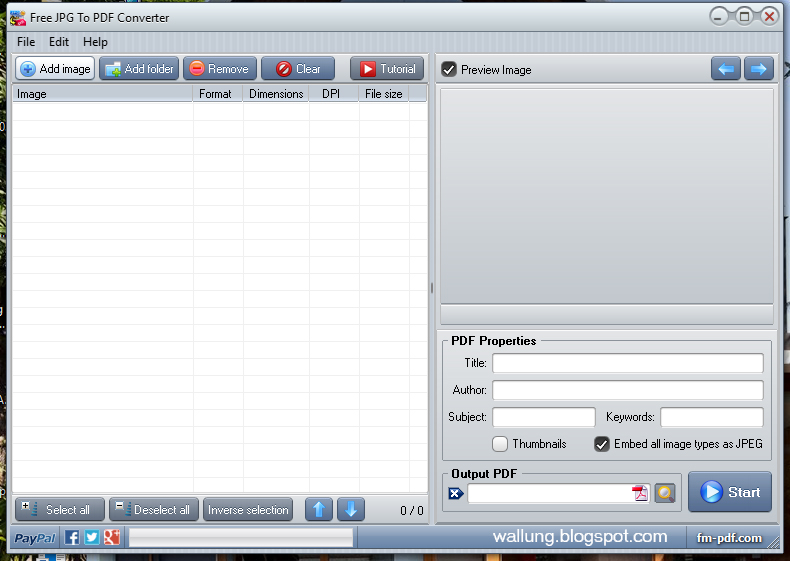This screenshot has height=561, width=790.
Task: Click the progress bar in status bar
Action: coord(241,538)
